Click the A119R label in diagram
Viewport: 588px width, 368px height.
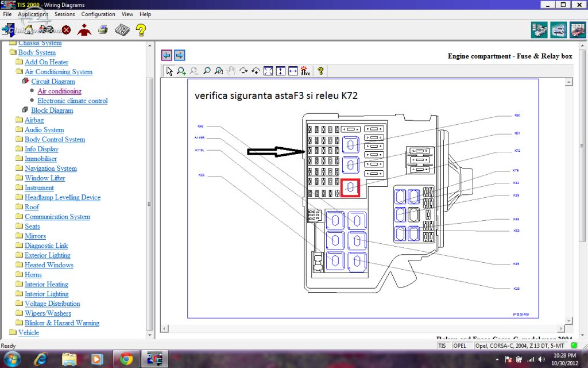tap(199, 138)
